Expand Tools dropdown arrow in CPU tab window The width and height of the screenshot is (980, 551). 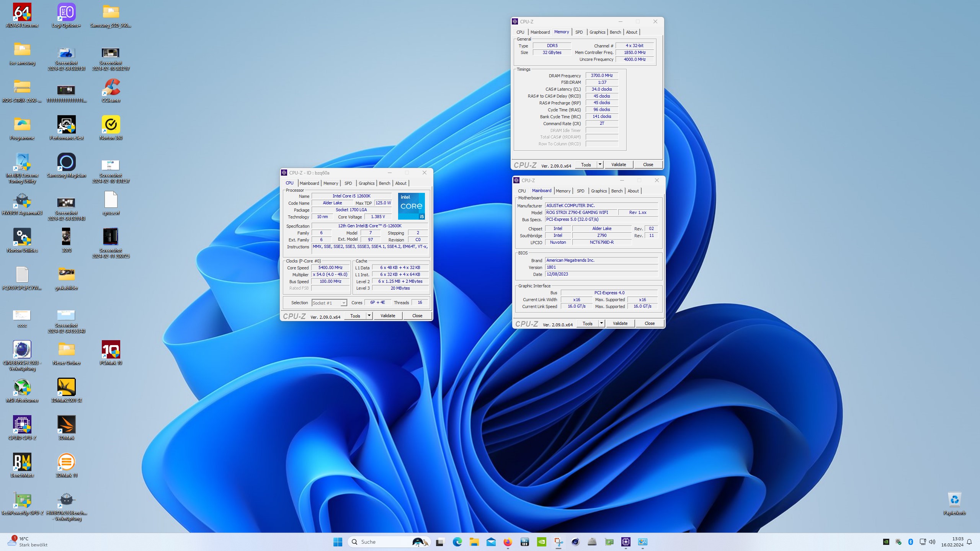(369, 316)
